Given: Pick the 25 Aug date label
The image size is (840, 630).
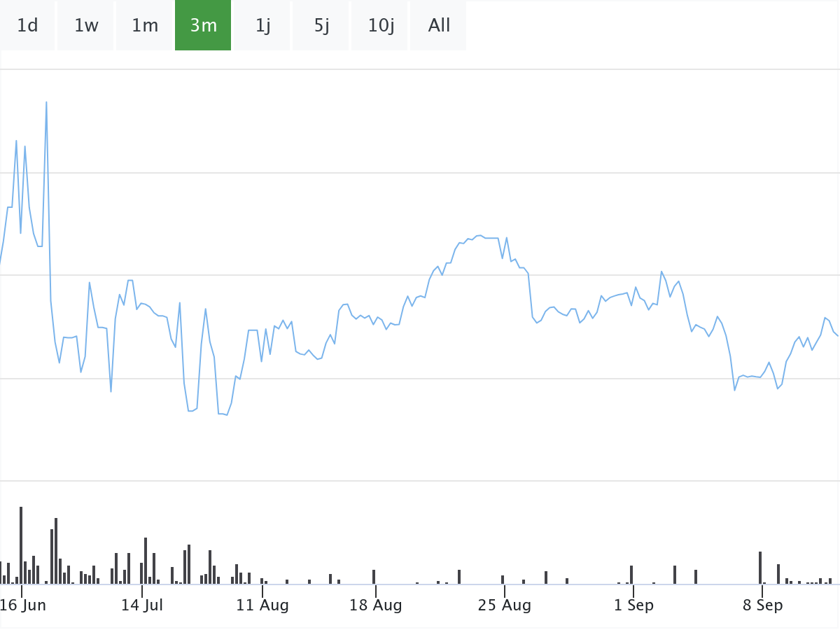Looking at the screenshot, I should pyautogui.click(x=504, y=605).
